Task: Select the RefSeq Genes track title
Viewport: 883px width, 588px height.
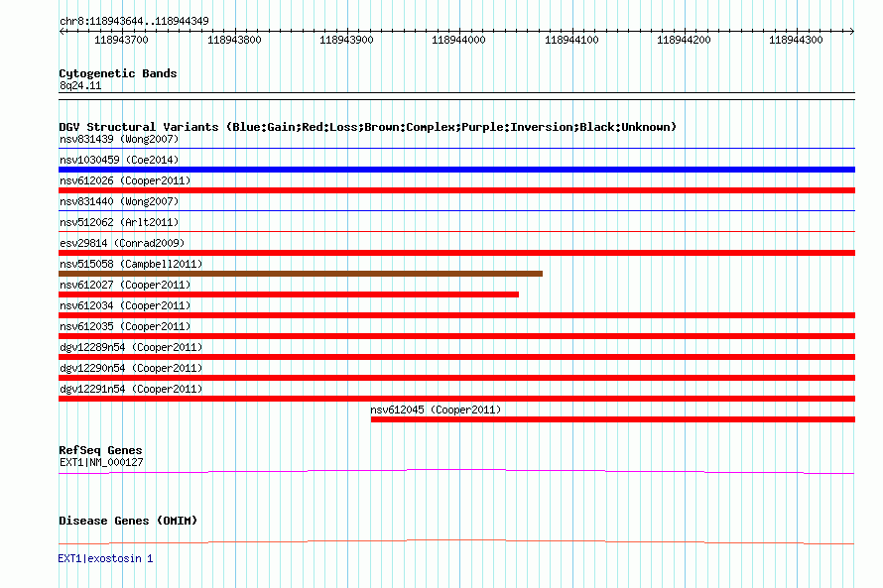Action: 100,450
